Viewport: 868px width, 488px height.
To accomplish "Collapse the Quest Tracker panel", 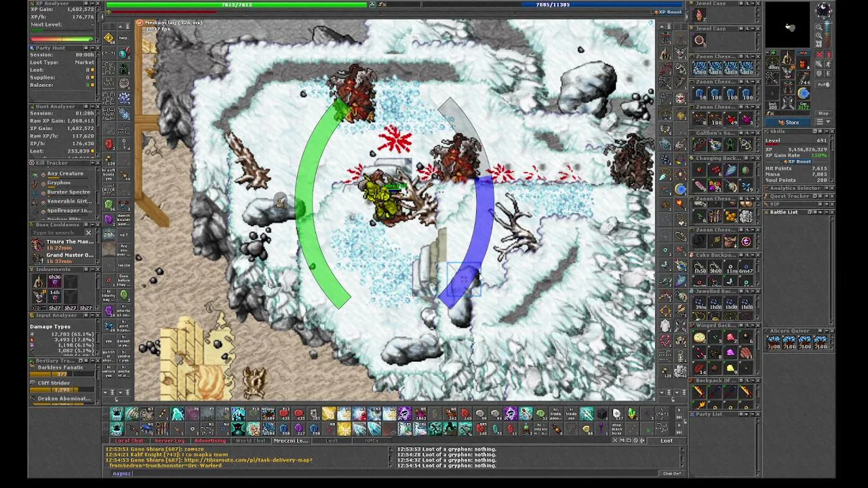I will [x=827, y=196].
